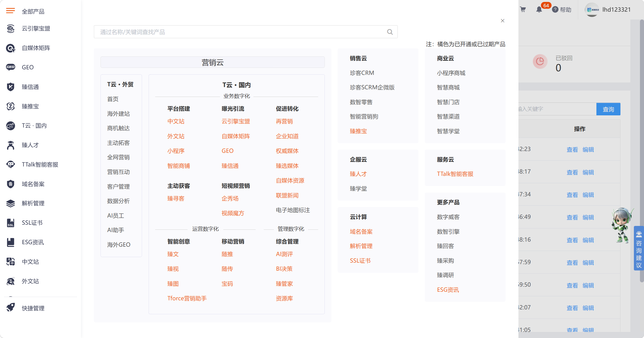
Task: Open the 臻人才 sidebar icon
Action: (10, 145)
